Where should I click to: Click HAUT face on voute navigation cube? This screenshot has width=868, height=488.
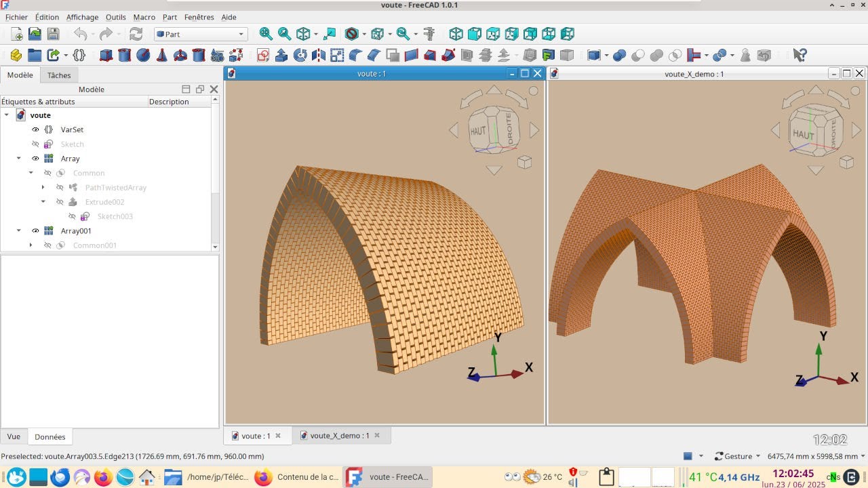point(478,130)
